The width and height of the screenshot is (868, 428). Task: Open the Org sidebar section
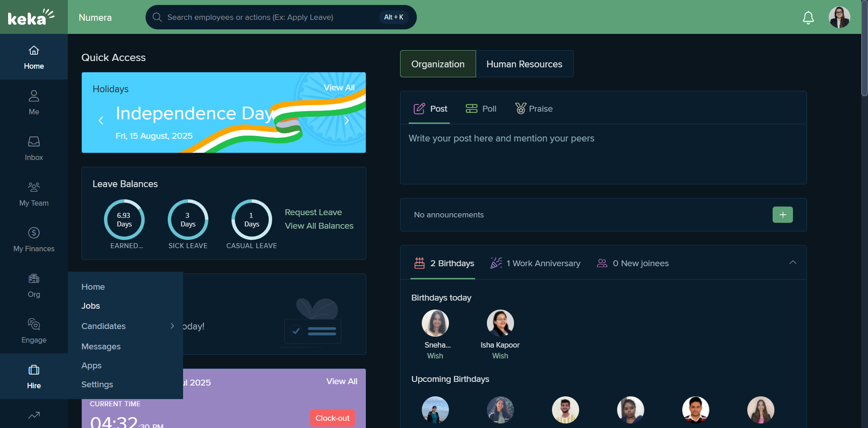[x=34, y=285]
